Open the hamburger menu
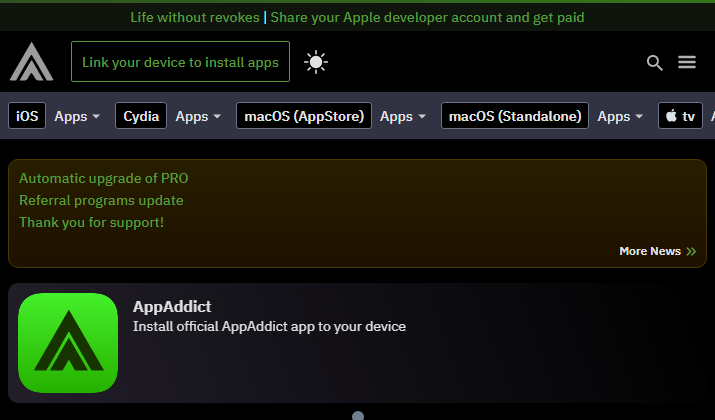The width and height of the screenshot is (715, 420). tap(687, 62)
